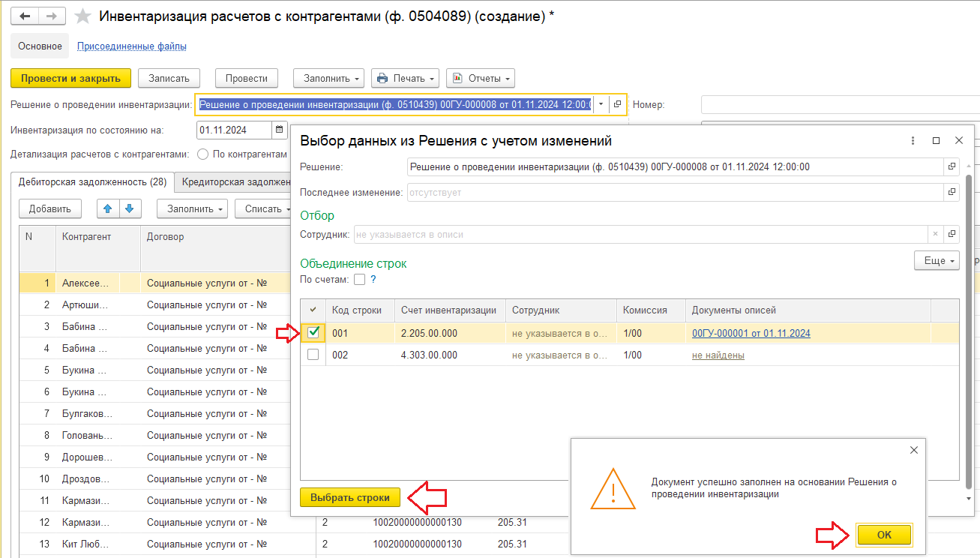Select row 8 Головань… in debtor table
This screenshot has height=558, width=980.
tap(154, 435)
